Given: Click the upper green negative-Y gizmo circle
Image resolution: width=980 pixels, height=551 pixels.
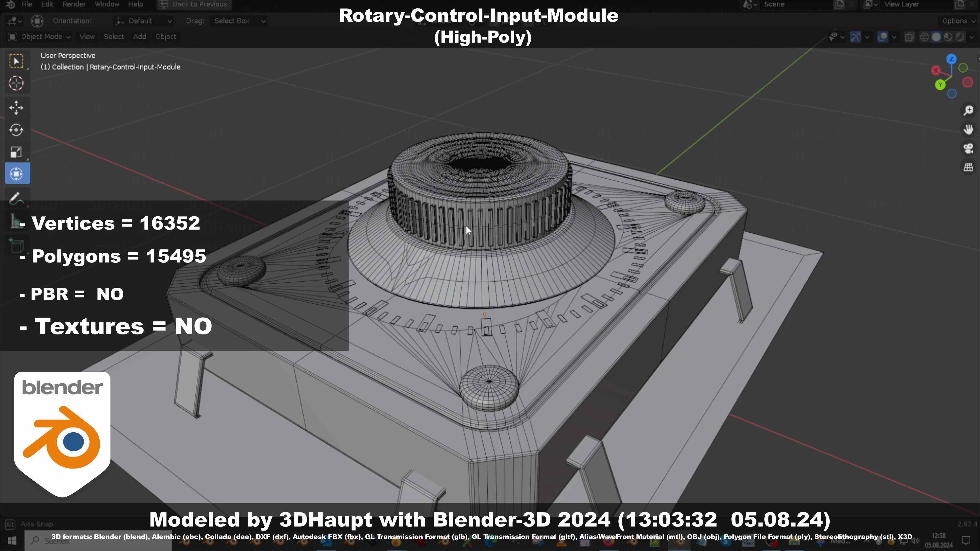Looking at the screenshot, I should click(963, 68).
